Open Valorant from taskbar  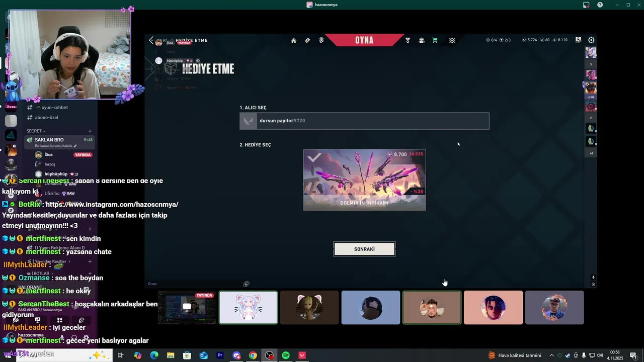pyautogui.click(x=302, y=355)
